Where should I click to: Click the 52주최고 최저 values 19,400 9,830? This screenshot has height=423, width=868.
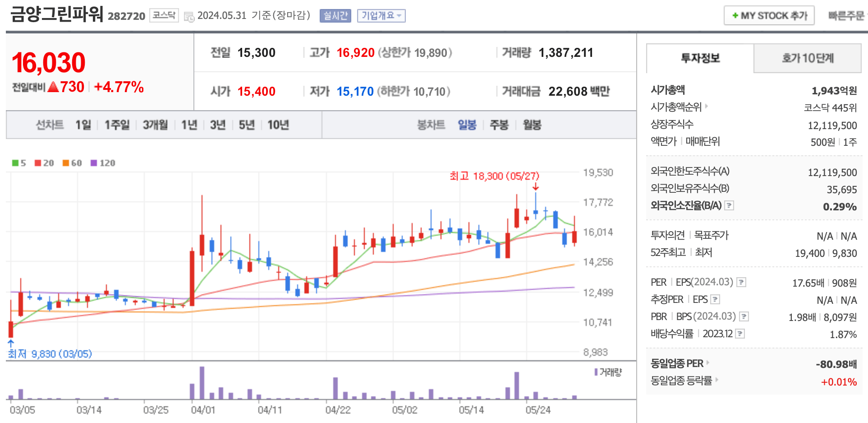(826, 253)
